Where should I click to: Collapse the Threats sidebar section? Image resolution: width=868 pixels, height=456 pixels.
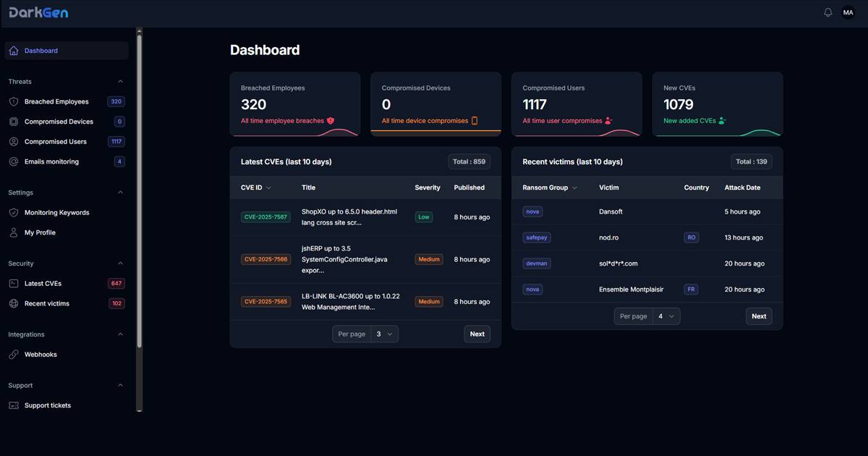[x=120, y=82]
